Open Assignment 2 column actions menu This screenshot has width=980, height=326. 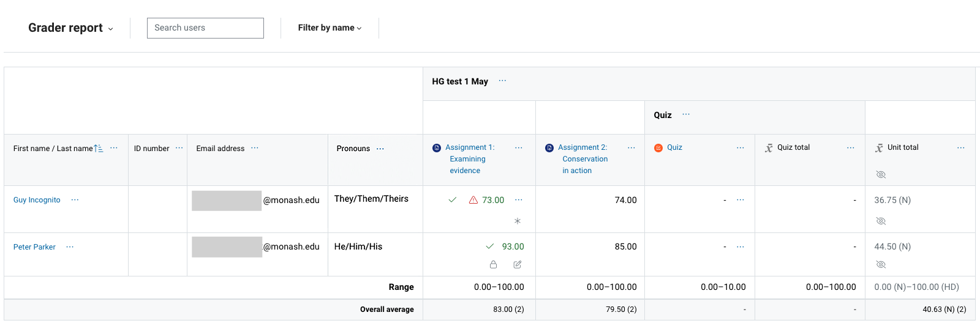coord(631,148)
